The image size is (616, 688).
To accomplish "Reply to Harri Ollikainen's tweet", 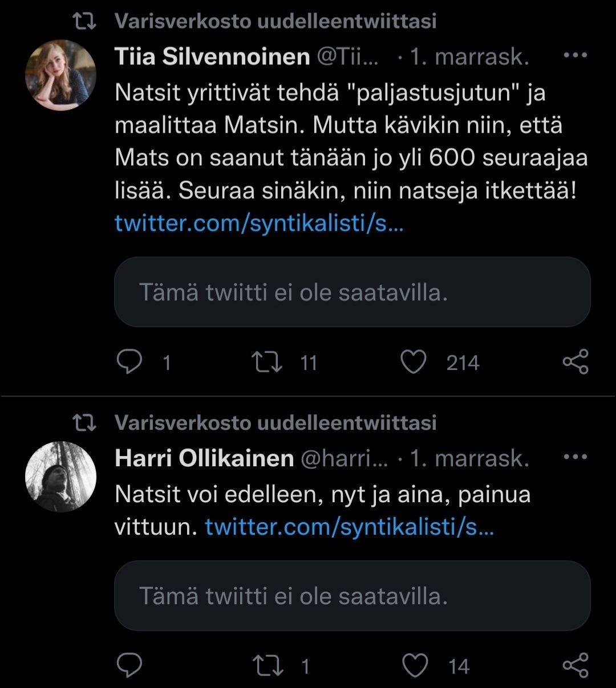I will click(129, 665).
